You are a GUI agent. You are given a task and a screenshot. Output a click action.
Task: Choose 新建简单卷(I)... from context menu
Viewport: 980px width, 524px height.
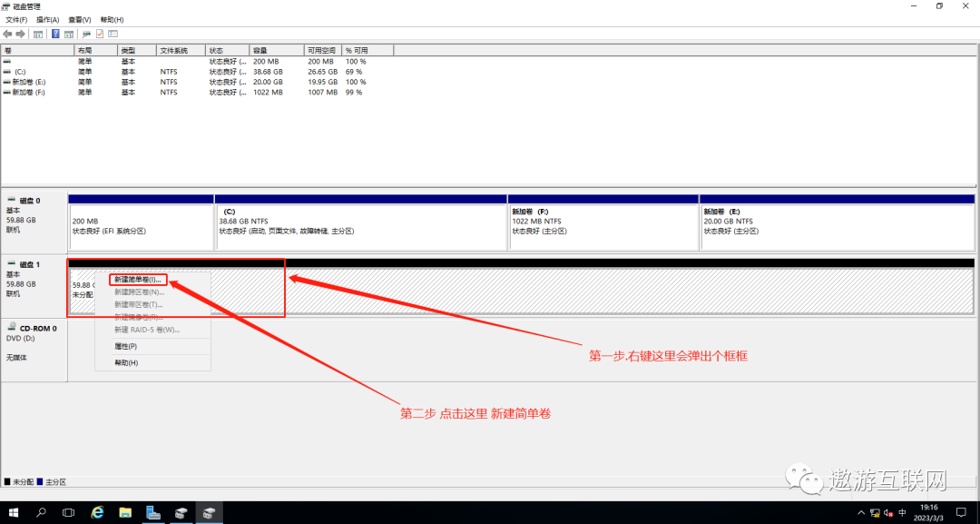[x=138, y=280]
